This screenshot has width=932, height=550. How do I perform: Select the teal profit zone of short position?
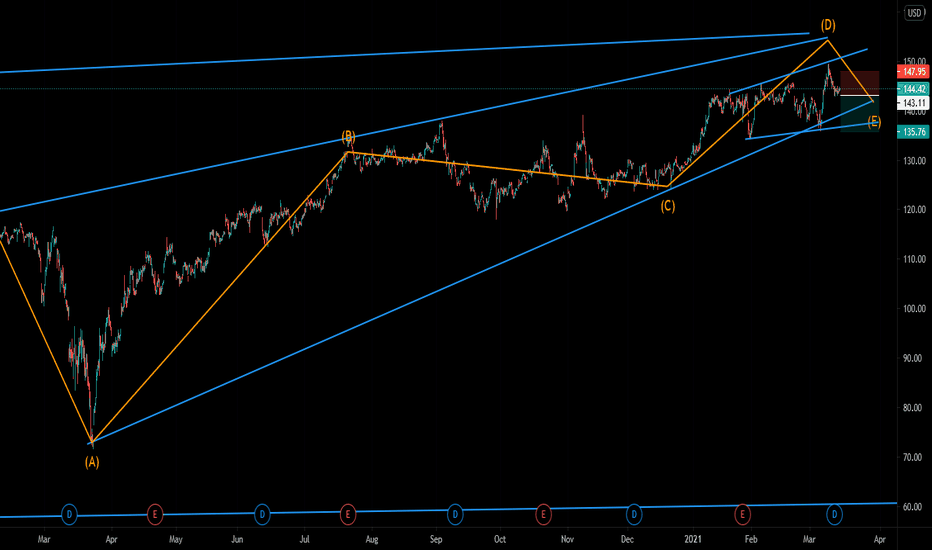pyautogui.click(x=859, y=114)
